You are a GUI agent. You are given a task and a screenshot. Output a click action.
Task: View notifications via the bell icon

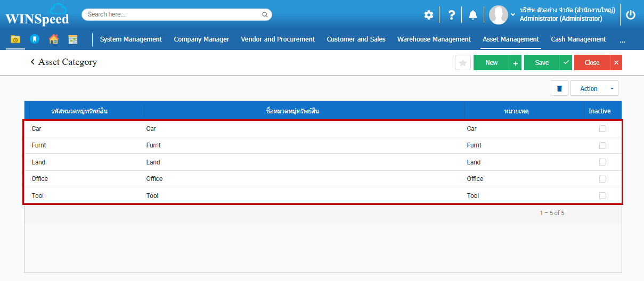(x=472, y=15)
